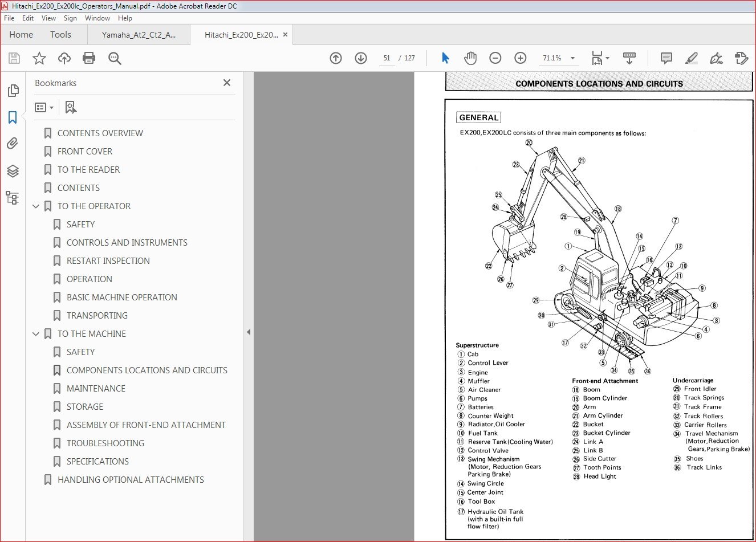Click the Share file icon
Screen dimensions: 756x542
click(x=741, y=58)
